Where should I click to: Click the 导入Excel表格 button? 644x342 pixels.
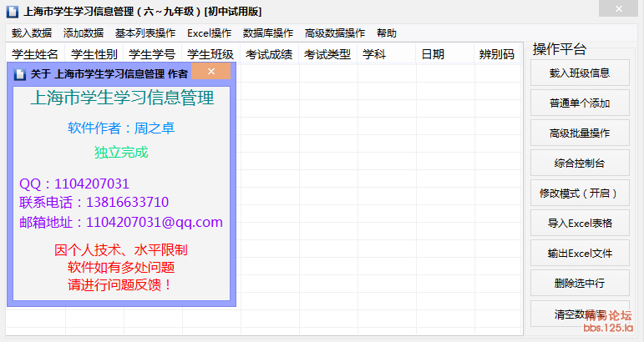coord(580,223)
